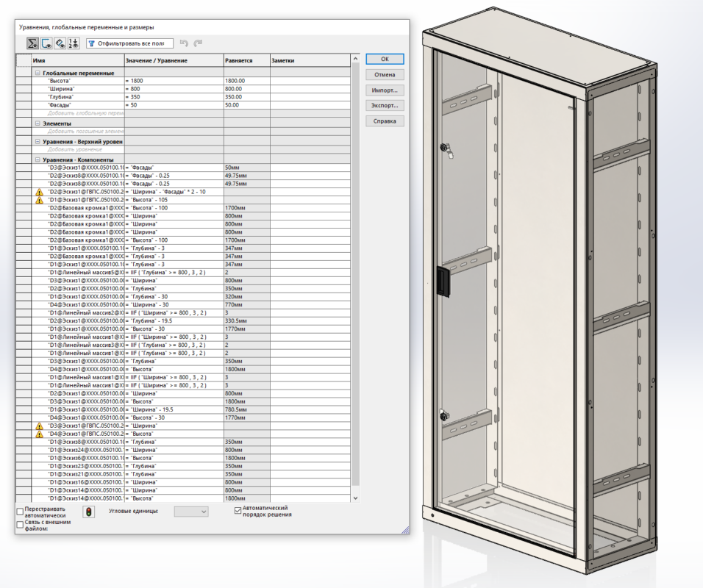Click the Redo arrow icon
Screen dimensions: 703x588
[x=198, y=43]
